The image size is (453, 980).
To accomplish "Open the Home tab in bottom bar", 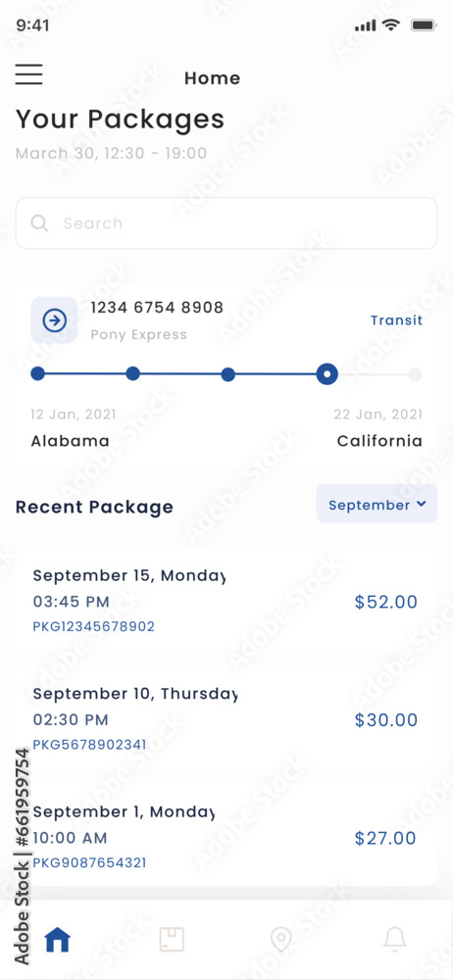I will pyautogui.click(x=58, y=939).
